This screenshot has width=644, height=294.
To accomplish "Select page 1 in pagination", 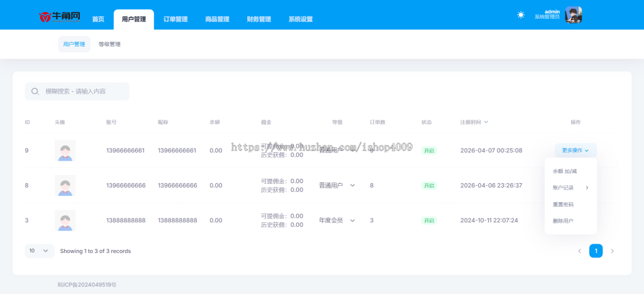I will 596,251.
